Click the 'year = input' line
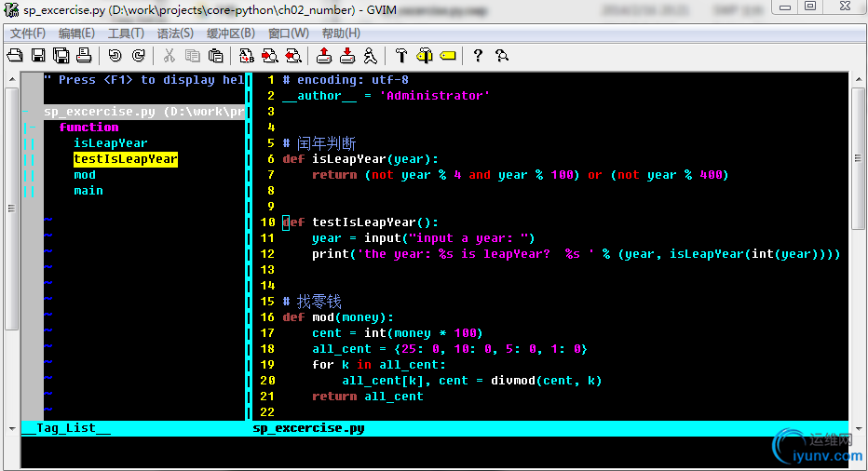 coord(424,238)
